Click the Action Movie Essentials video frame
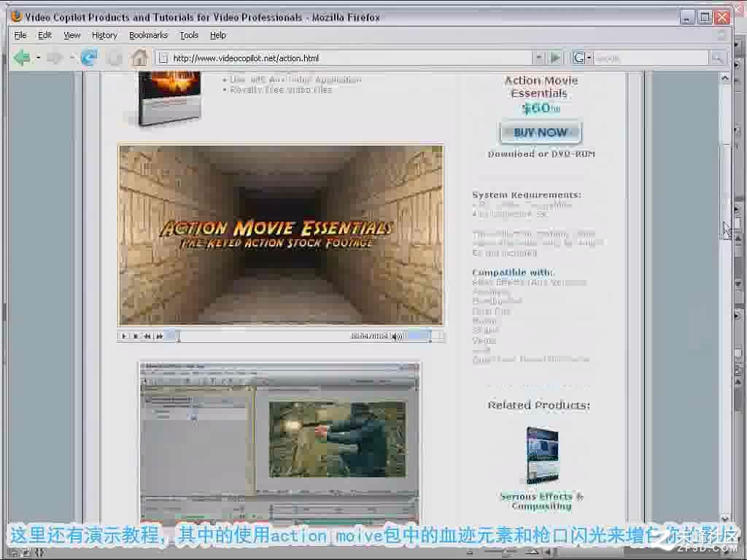The image size is (747, 560). [281, 236]
